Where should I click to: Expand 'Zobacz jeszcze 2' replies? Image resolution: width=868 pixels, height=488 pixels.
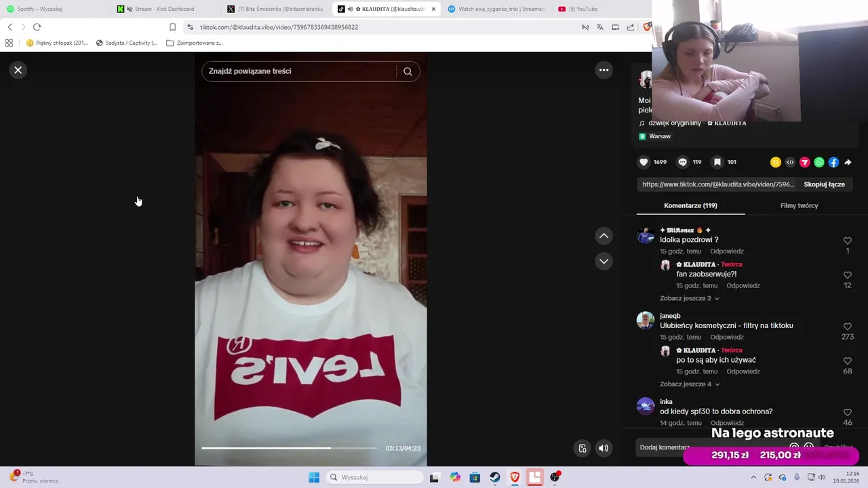tap(689, 298)
